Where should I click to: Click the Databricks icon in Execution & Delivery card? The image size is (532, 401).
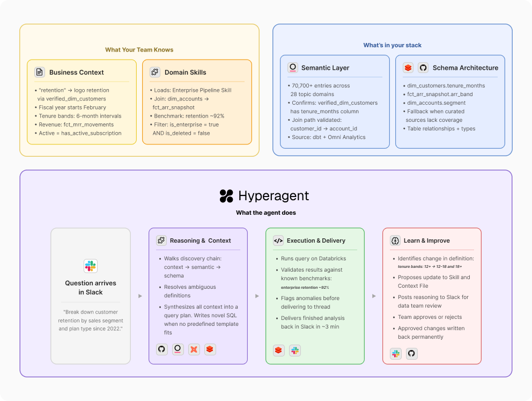tap(278, 350)
